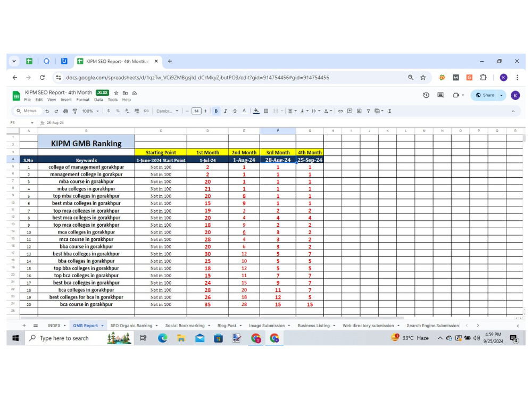Bookmark this page with star icon
This screenshot has width=532, height=399.
[x=423, y=78]
